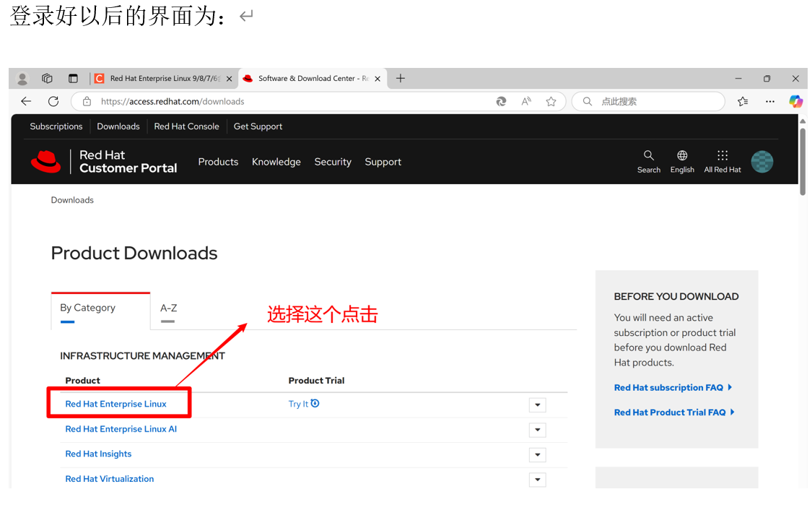The image size is (812, 523).
Task: Open the Red Hat Enterprise Linux AI link
Action: click(x=121, y=428)
